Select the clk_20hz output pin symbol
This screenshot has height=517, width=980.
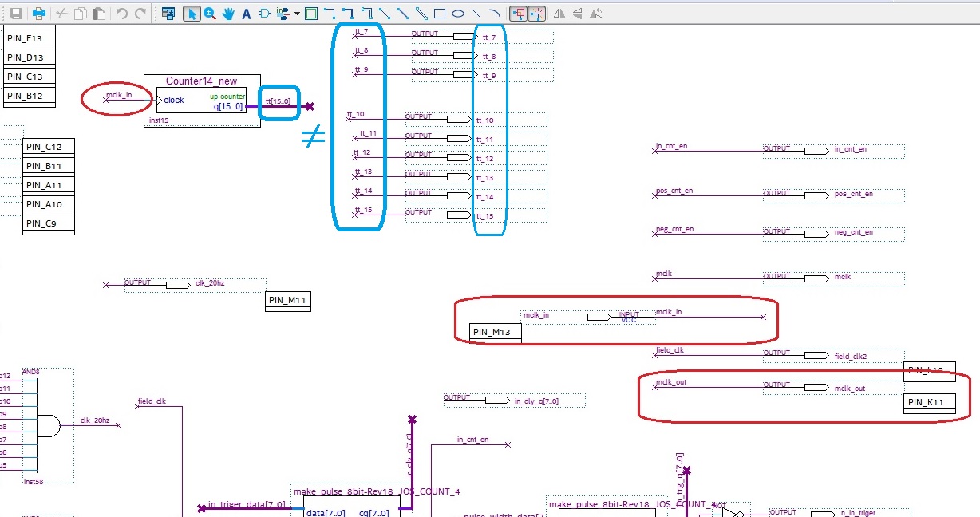(177, 284)
